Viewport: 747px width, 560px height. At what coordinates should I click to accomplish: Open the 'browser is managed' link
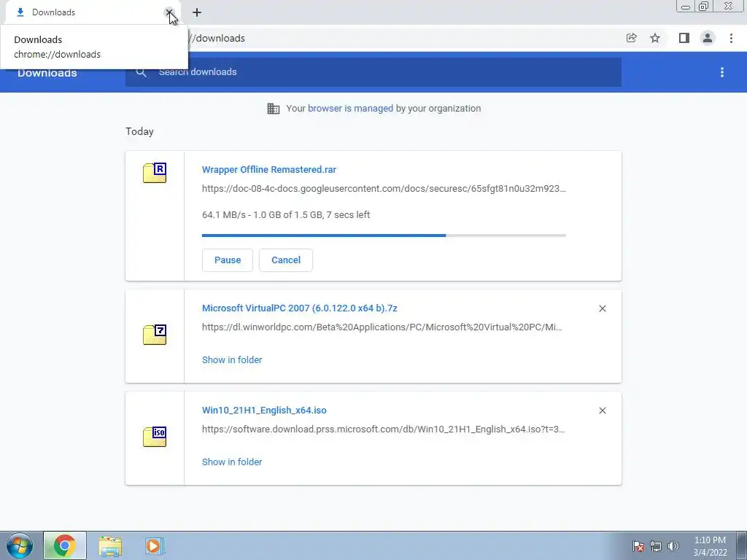(351, 108)
